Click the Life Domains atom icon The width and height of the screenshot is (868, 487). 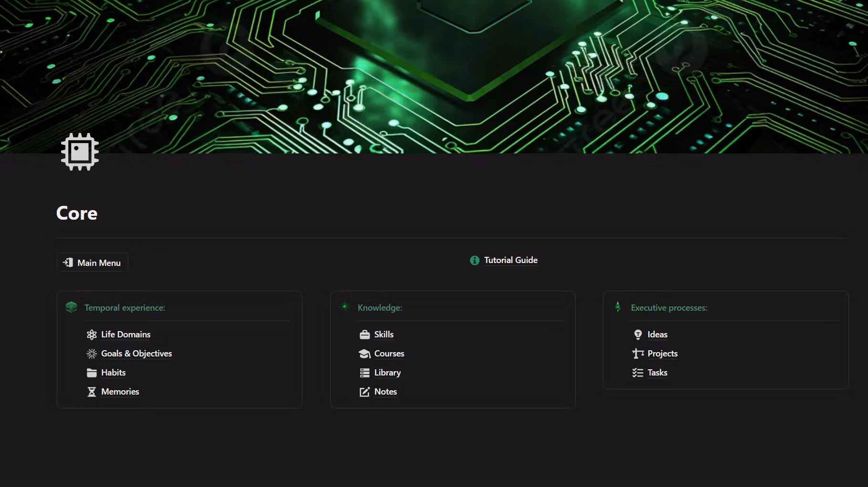(92, 335)
